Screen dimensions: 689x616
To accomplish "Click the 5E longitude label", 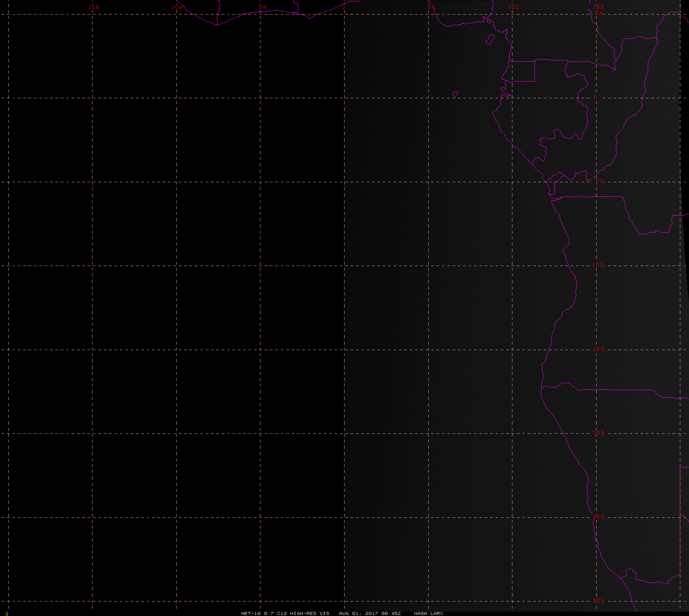I will pos(432,7).
